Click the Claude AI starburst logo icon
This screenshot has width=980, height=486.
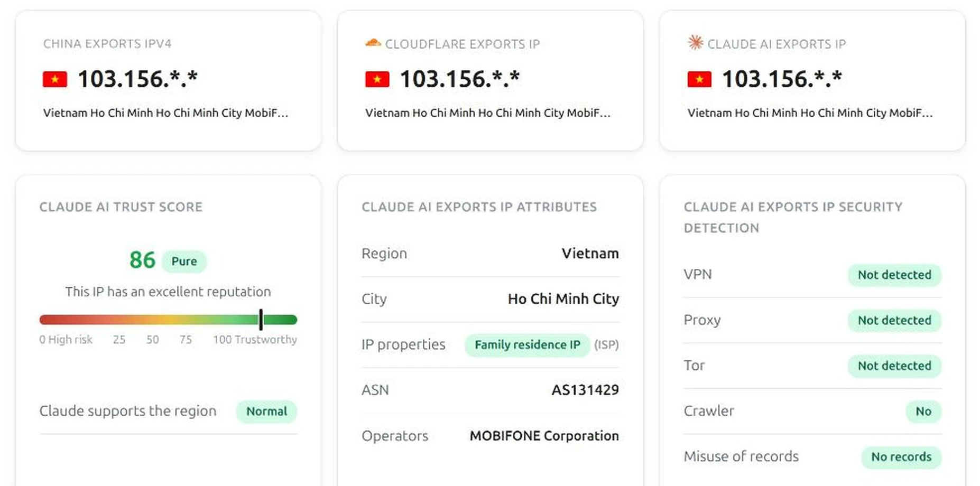[x=696, y=42]
